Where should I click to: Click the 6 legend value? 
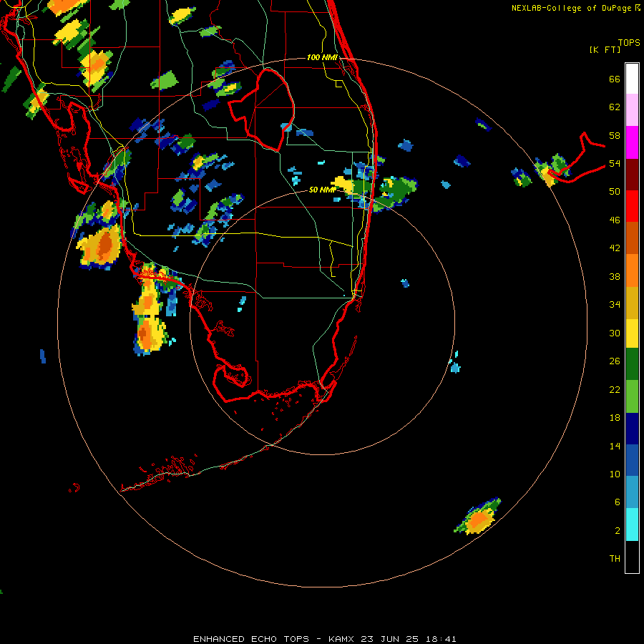[618, 502]
